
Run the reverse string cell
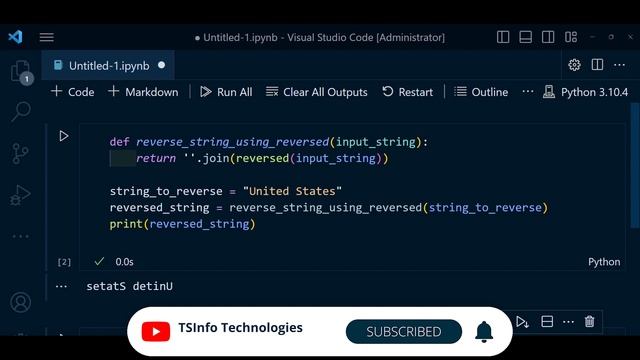pyautogui.click(x=64, y=136)
